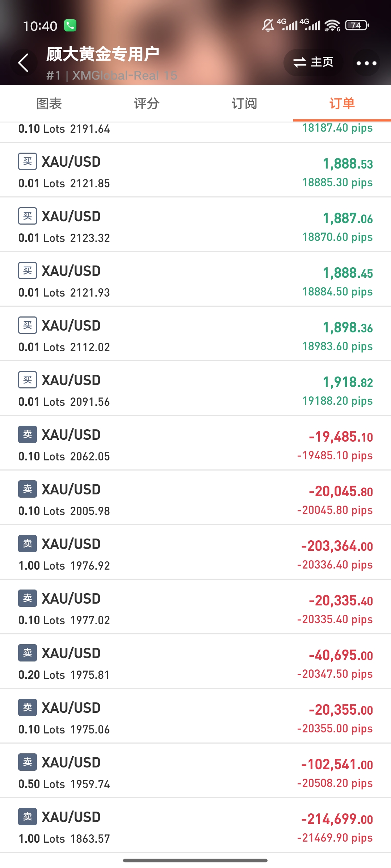The image size is (391, 868).
Task: Tap the back arrow icon
Action: coord(24,63)
